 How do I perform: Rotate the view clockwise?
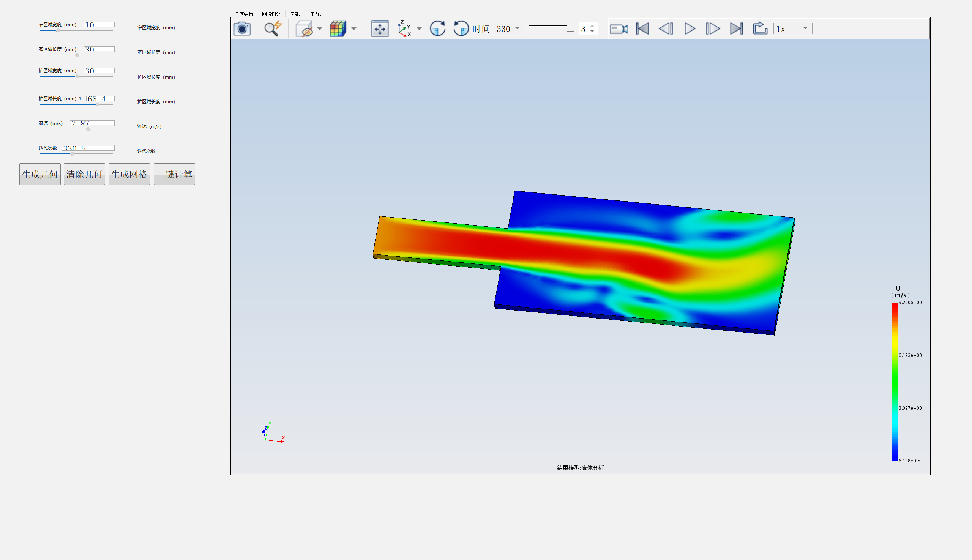[438, 29]
